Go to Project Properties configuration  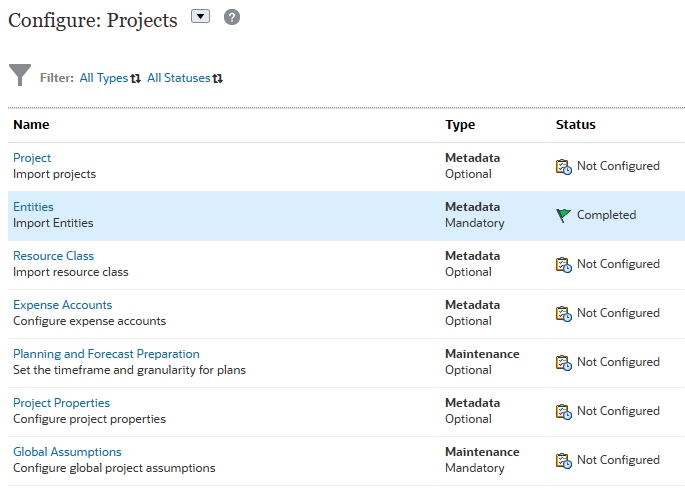[61, 403]
